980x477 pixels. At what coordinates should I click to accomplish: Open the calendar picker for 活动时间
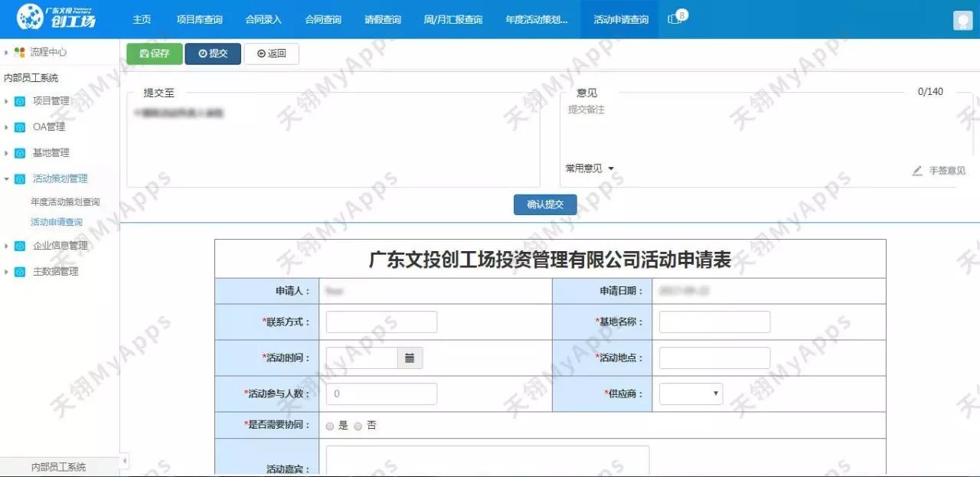tap(410, 358)
